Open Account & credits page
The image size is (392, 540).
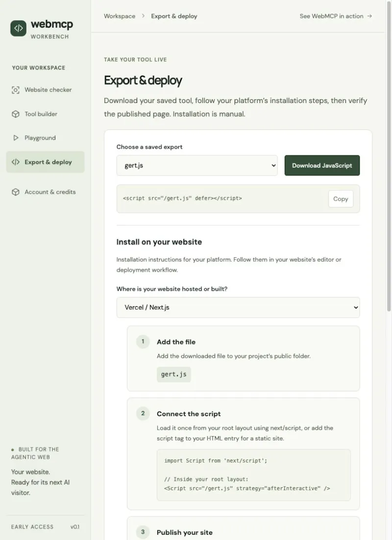tap(45, 192)
